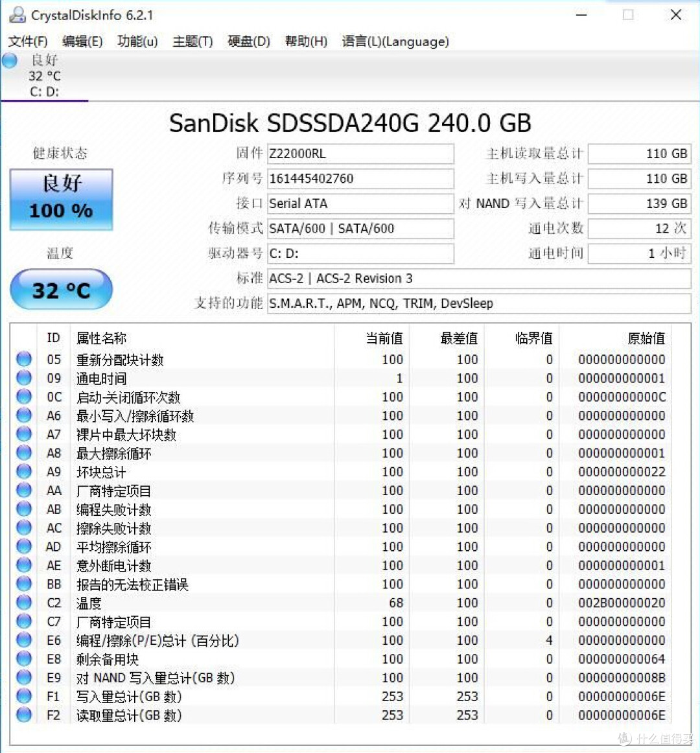
Task: Click the 32 °C temperature button
Action: point(62,289)
